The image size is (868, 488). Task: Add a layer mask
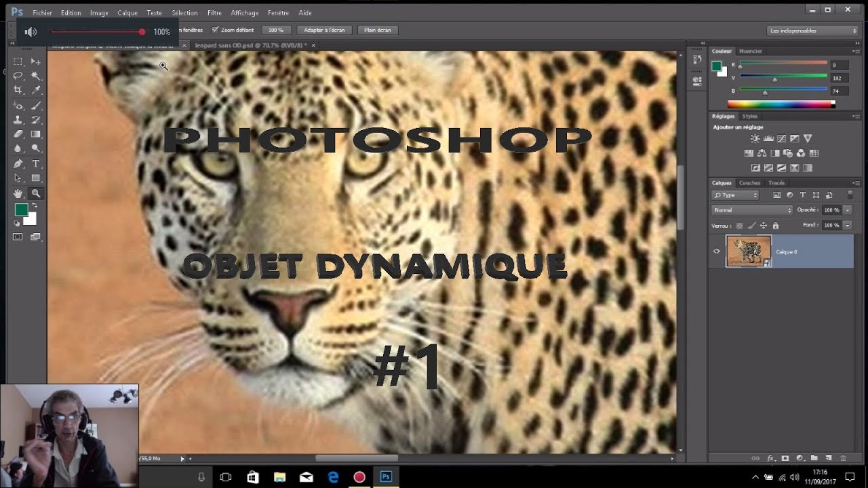click(x=785, y=458)
